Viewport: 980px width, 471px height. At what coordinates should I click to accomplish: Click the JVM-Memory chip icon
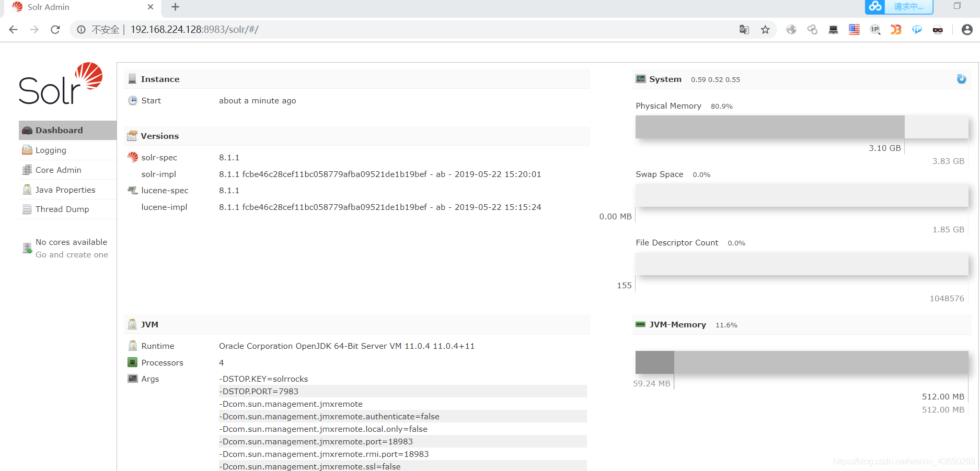point(640,324)
